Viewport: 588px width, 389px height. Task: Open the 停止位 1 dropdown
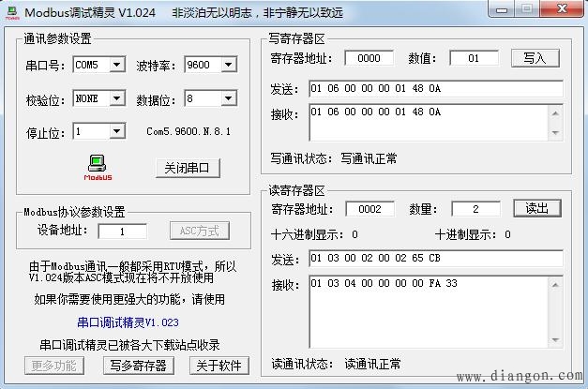point(117,131)
